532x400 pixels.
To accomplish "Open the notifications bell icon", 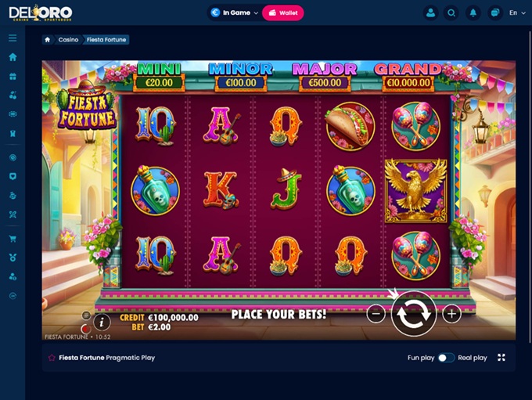I will click(x=473, y=13).
